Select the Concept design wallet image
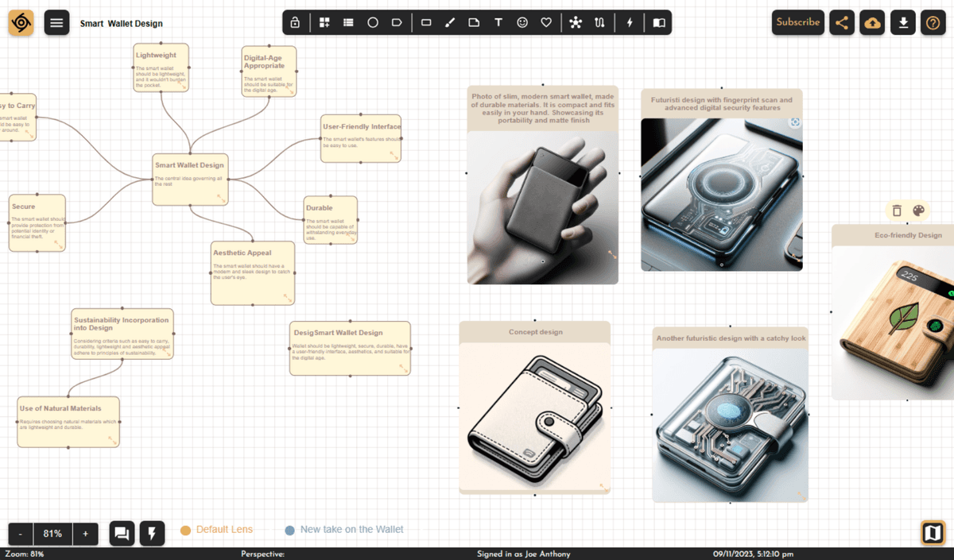 pyautogui.click(x=534, y=415)
